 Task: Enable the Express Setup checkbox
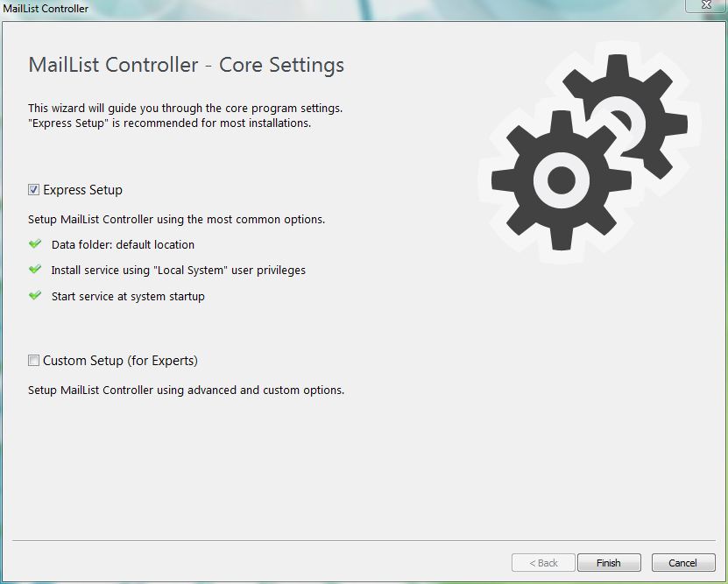click(x=34, y=190)
